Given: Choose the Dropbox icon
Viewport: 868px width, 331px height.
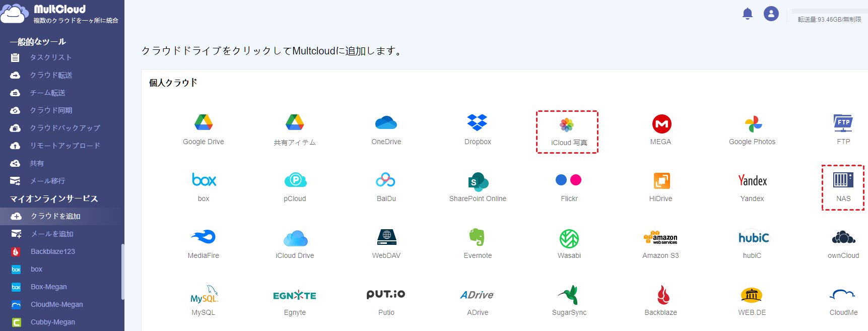Looking at the screenshot, I should [x=478, y=122].
